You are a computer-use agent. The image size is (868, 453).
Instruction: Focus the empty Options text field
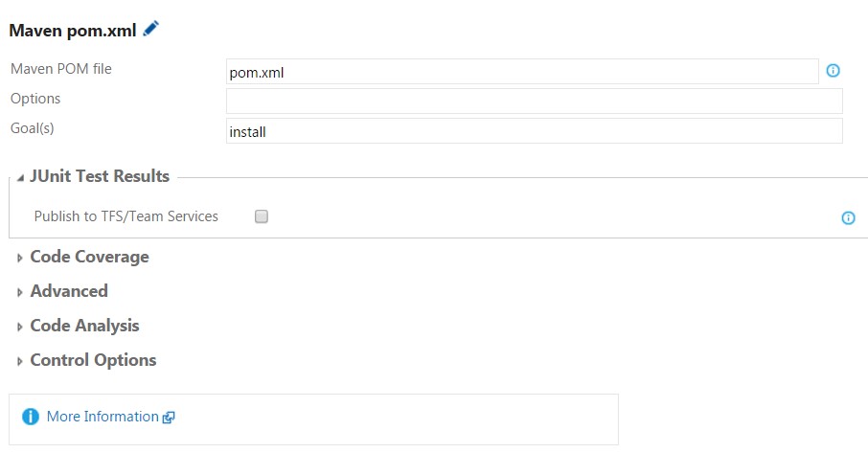(x=535, y=102)
